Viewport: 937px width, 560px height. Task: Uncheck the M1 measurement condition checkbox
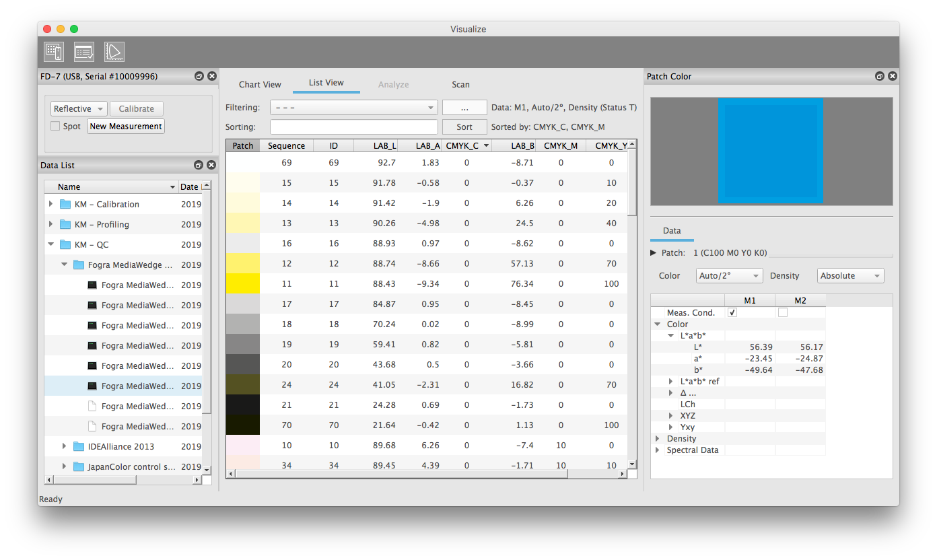(732, 313)
